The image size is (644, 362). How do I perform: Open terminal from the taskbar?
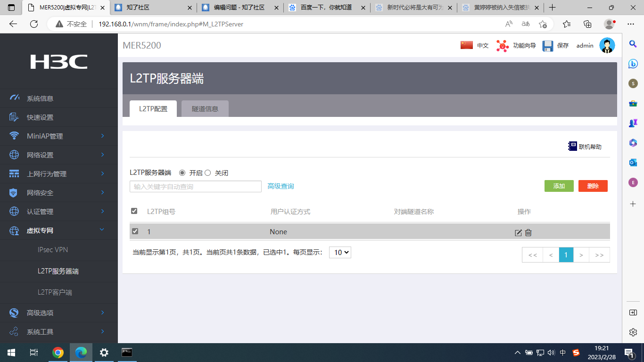pos(127,352)
